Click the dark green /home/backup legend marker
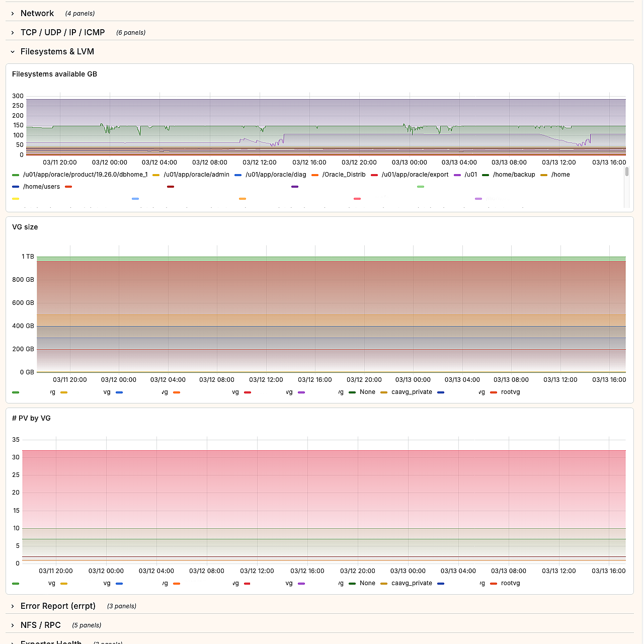The height and width of the screenshot is (644, 644). [486, 175]
